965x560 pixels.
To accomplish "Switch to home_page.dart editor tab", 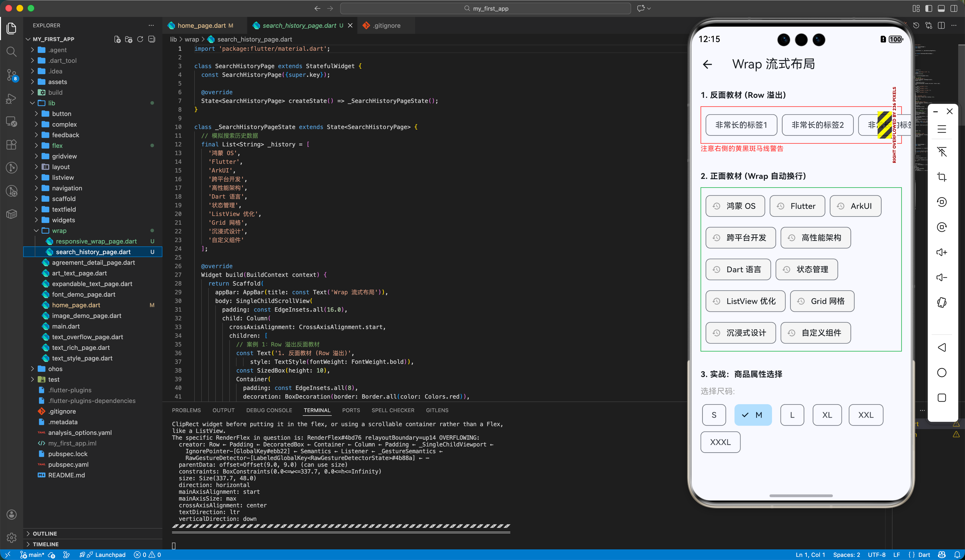I will pos(202,26).
